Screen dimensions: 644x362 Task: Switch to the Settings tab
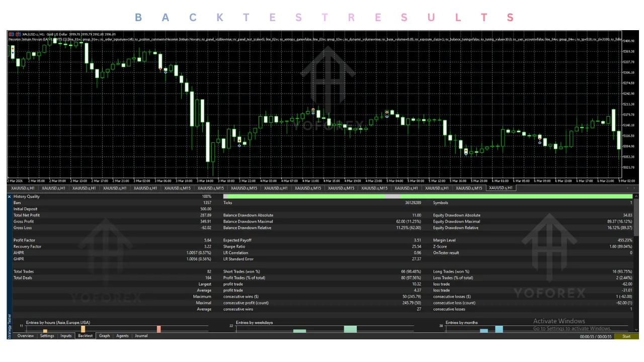(47, 336)
